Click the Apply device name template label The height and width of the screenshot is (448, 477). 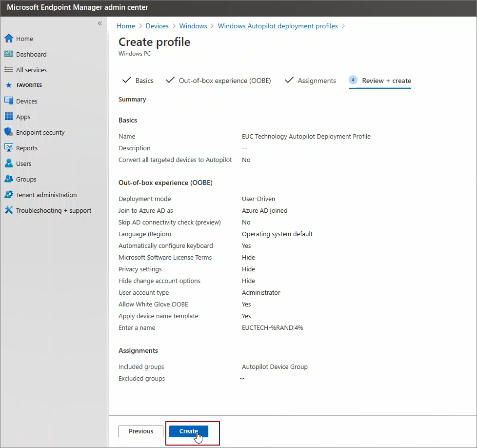(x=158, y=316)
